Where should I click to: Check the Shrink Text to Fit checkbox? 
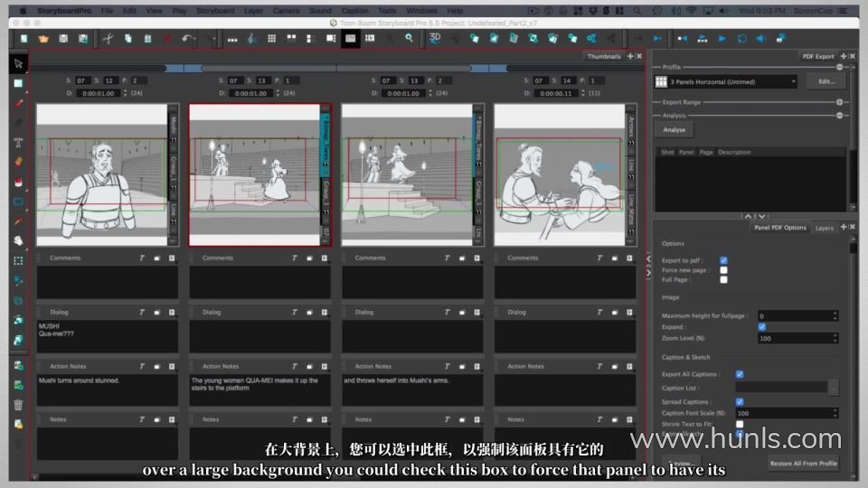(x=740, y=424)
